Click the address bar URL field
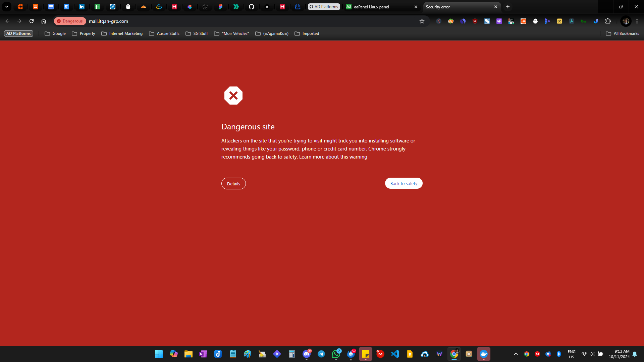This screenshot has width=644, height=362. pos(235,21)
